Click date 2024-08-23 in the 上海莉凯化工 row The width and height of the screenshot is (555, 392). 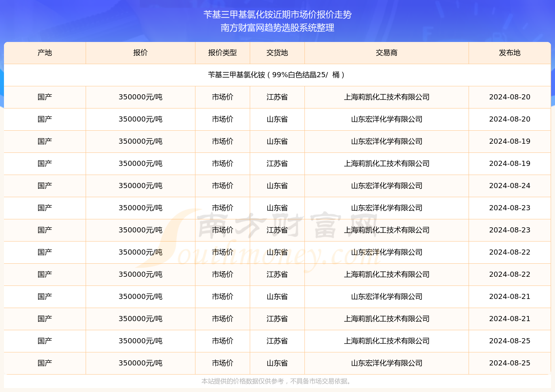pyautogui.click(x=510, y=230)
